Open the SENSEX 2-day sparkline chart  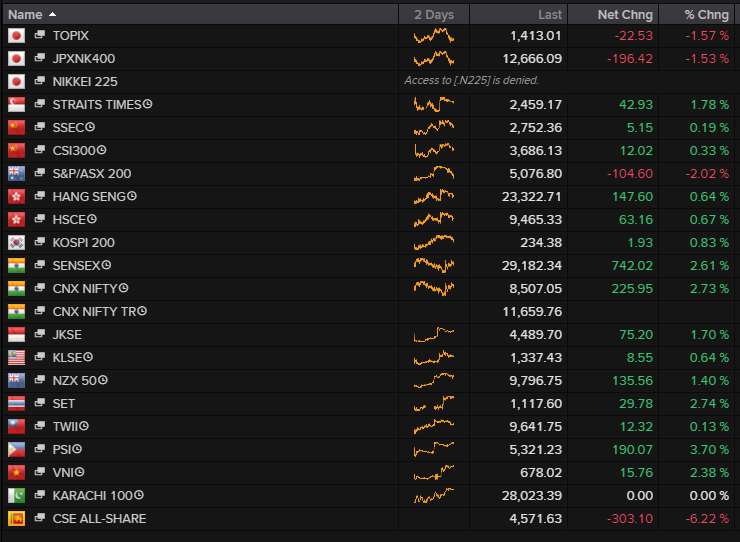point(434,265)
